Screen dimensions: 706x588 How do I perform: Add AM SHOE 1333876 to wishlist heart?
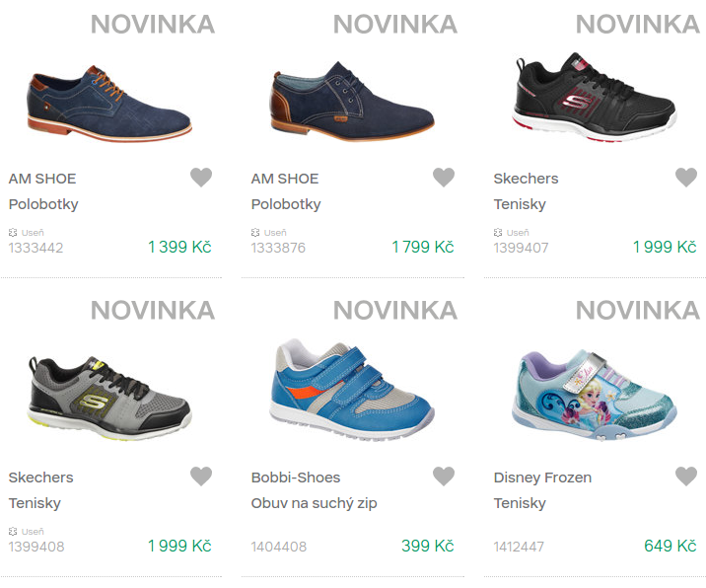click(x=444, y=178)
